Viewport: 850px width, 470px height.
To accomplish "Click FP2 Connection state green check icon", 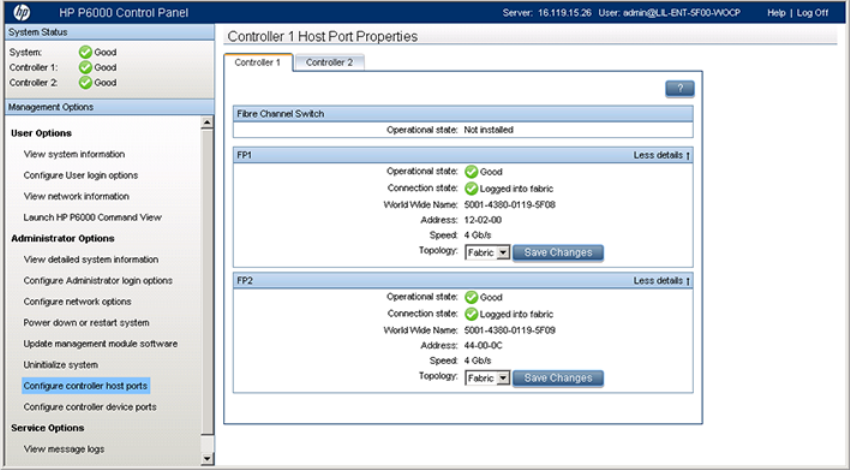I will pos(471,314).
